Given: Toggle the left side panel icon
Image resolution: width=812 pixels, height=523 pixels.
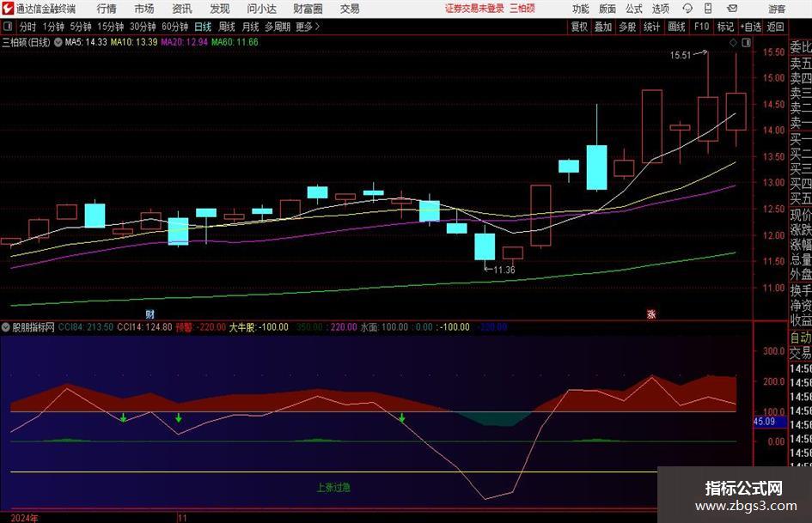Looking at the screenshot, I should (8, 27).
